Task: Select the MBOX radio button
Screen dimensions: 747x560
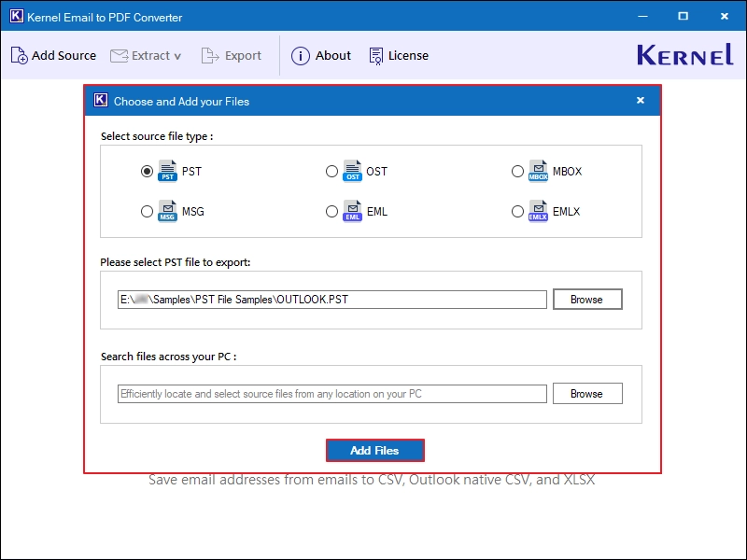Action: click(517, 171)
